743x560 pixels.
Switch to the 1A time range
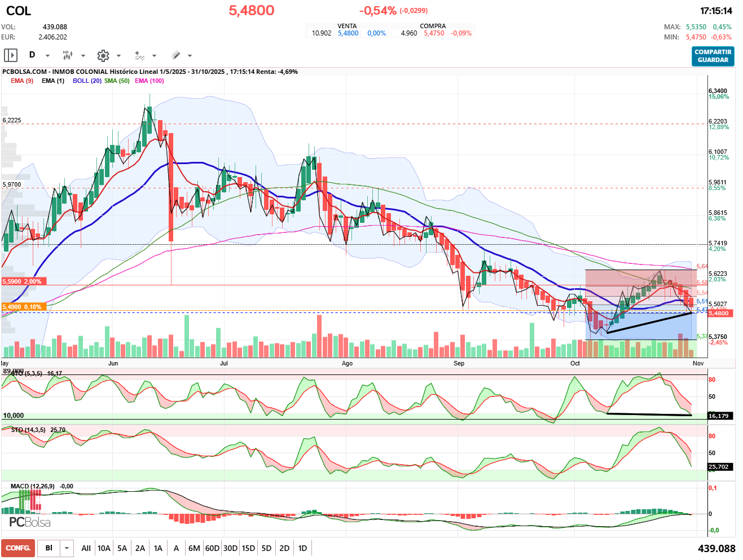coord(158,548)
